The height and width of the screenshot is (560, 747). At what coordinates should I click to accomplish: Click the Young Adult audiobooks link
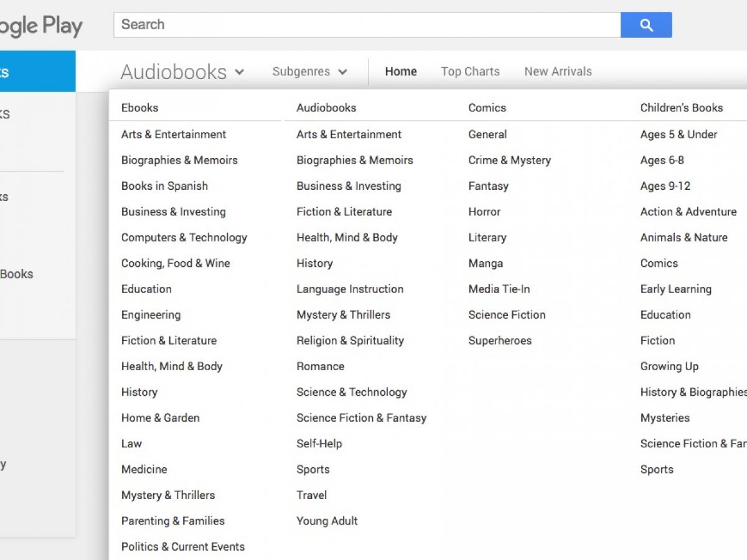327,521
